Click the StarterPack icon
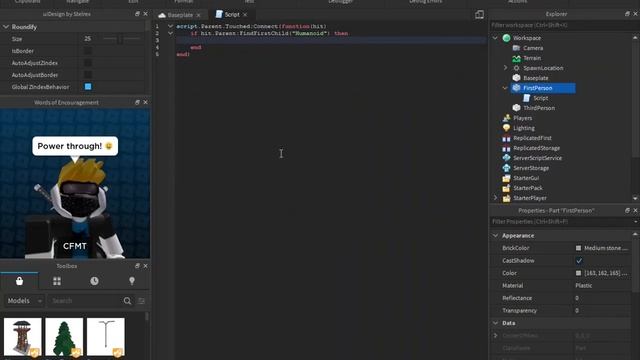This screenshot has width=640, height=360. [507, 188]
